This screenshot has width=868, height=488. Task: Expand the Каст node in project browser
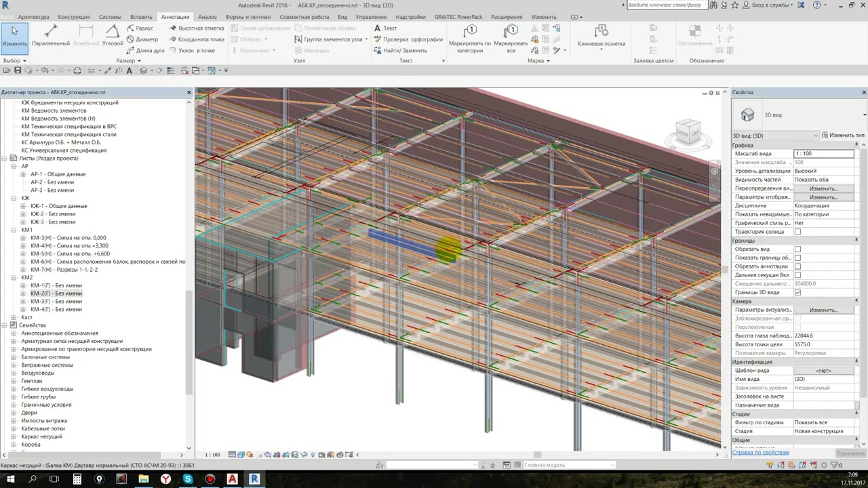14,317
